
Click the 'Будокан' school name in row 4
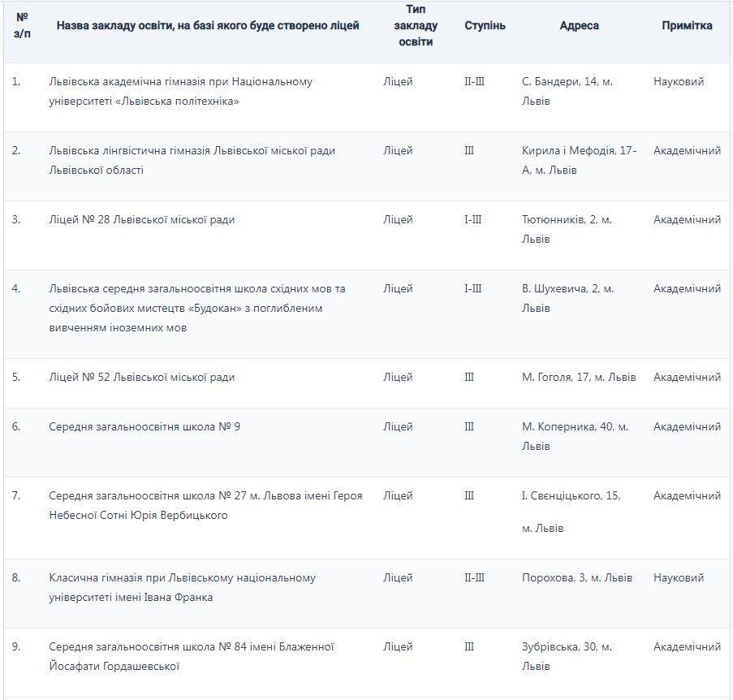[x=196, y=308]
